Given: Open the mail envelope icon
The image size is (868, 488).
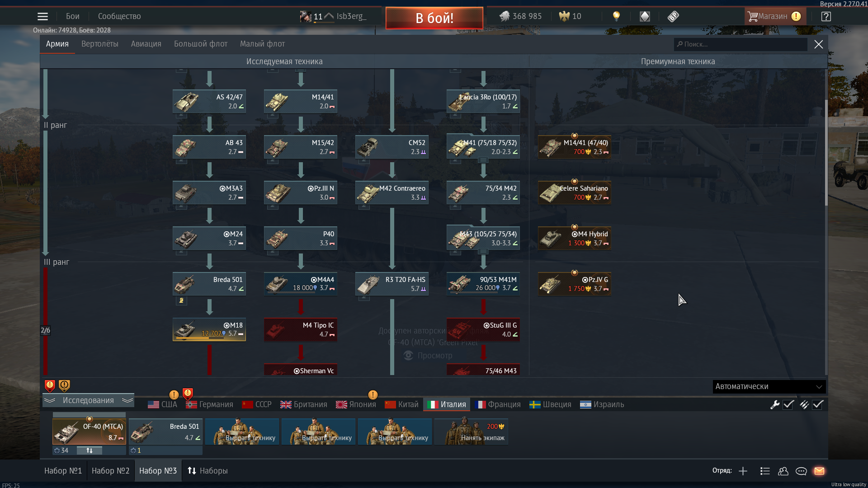Looking at the screenshot, I should click(x=819, y=471).
